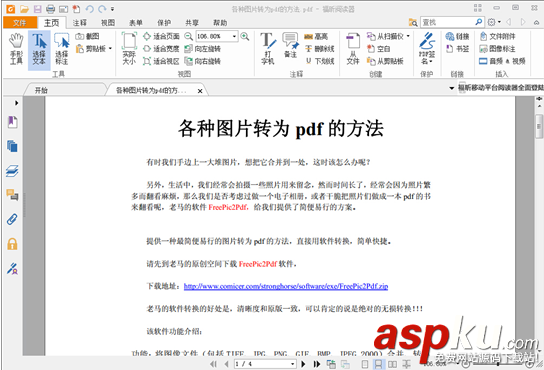This screenshot has height=370, width=544.
Task: Expand the From Scanner (从扫描仪) dropdown
Action: (408, 36)
